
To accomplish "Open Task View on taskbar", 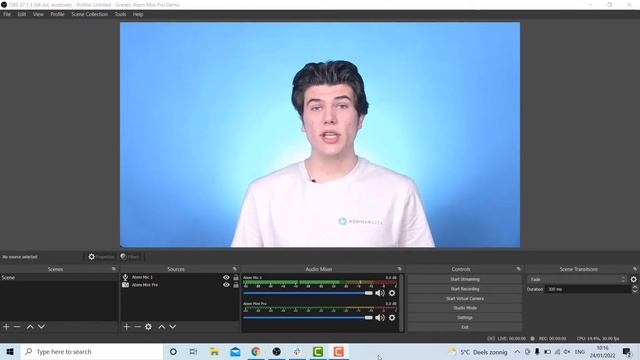I will click(193, 351).
